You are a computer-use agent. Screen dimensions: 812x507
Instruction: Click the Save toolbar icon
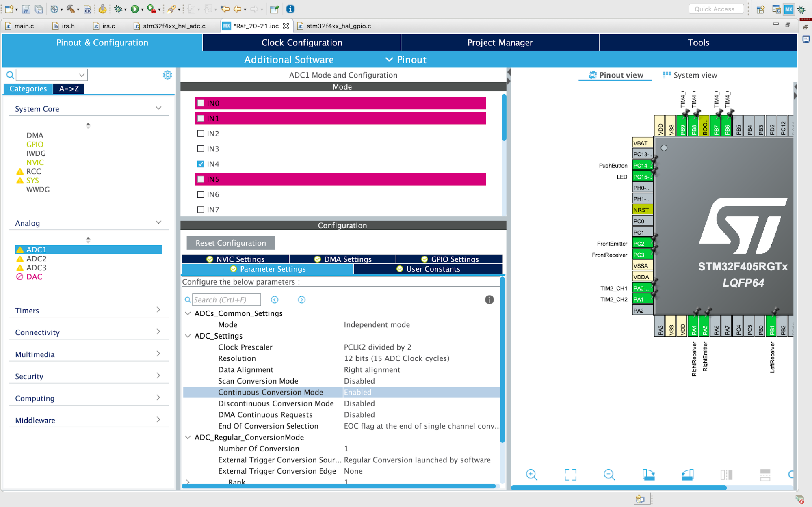[x=26, y=9]
